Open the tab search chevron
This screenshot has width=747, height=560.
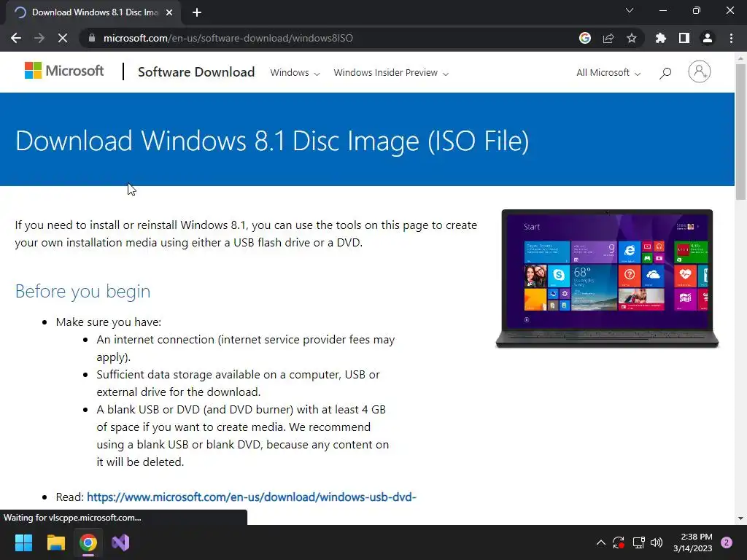pyautogui.click(x=630, y=10)
